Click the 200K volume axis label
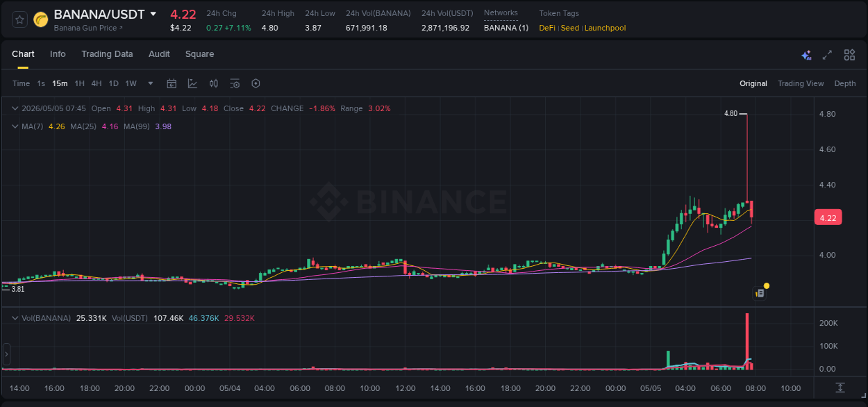Image resolution: width=868 pixels, height=407 pixels. [828, 324]
